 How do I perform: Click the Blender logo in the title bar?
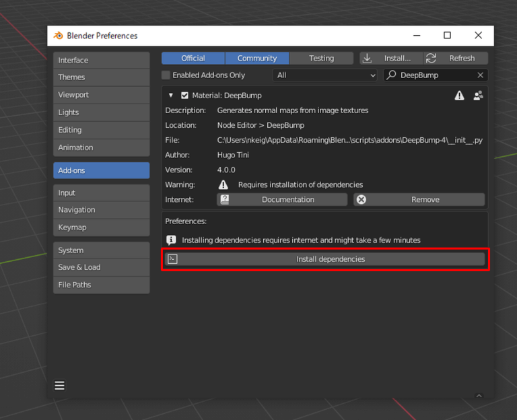coord(59,36)
